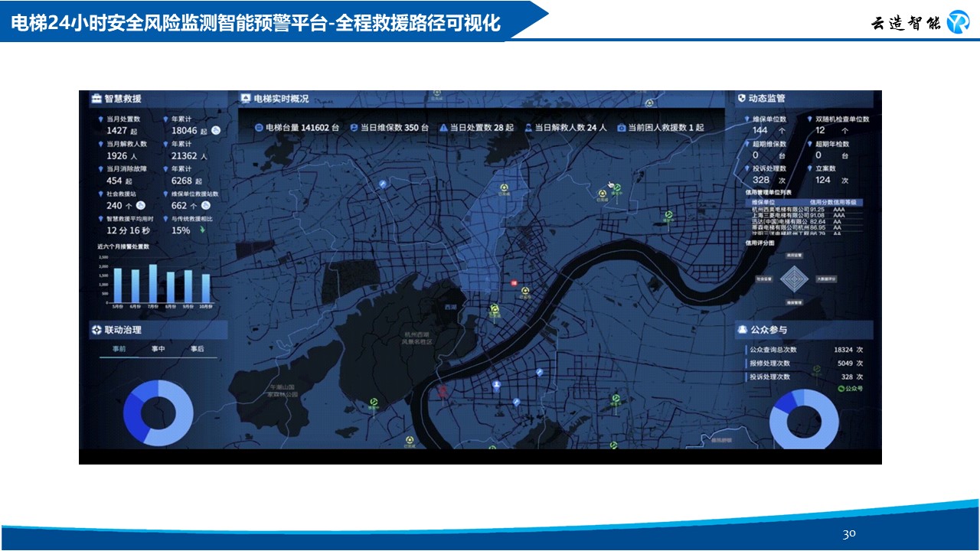Select 上海三菱电梯有限公司 row in credit list
The width and height of the screenshot is (980, 551).
click(779, 216)
